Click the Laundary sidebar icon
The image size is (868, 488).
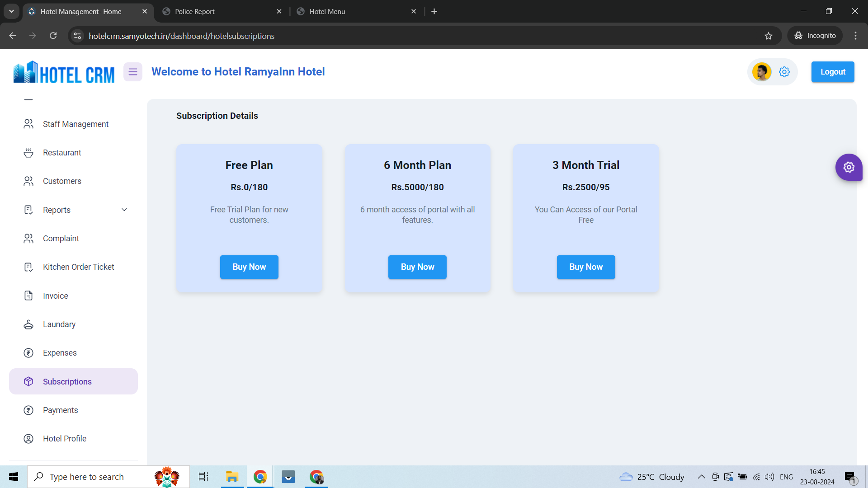pyautogui.click(x=28, y=324)
